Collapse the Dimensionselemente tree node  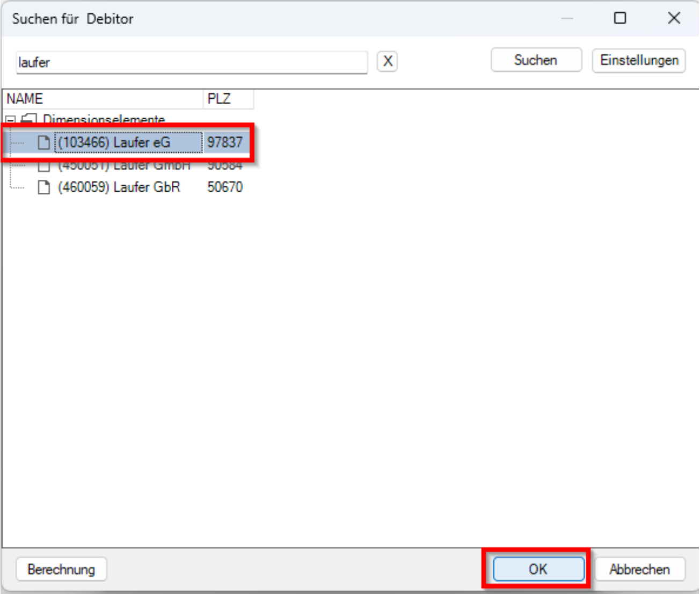point(10,120)
